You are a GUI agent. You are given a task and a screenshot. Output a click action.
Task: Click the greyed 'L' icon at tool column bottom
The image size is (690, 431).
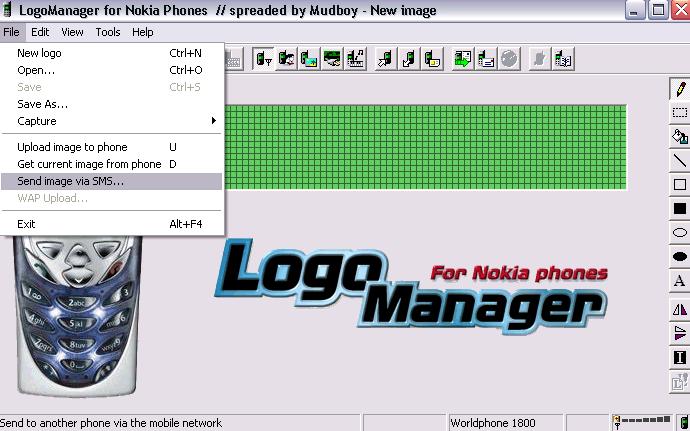[680, 381]
